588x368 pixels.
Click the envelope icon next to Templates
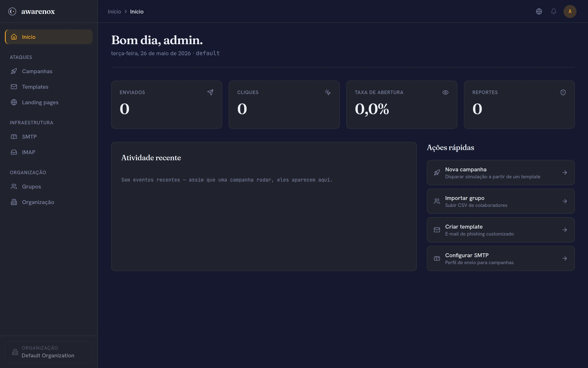click(14, 87)
